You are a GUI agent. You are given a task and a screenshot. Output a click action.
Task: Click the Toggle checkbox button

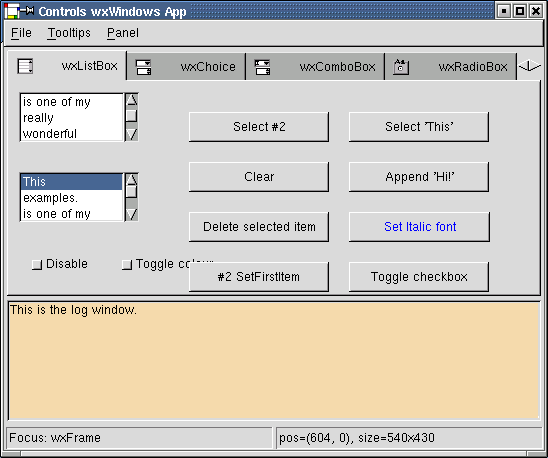point(419,277)
